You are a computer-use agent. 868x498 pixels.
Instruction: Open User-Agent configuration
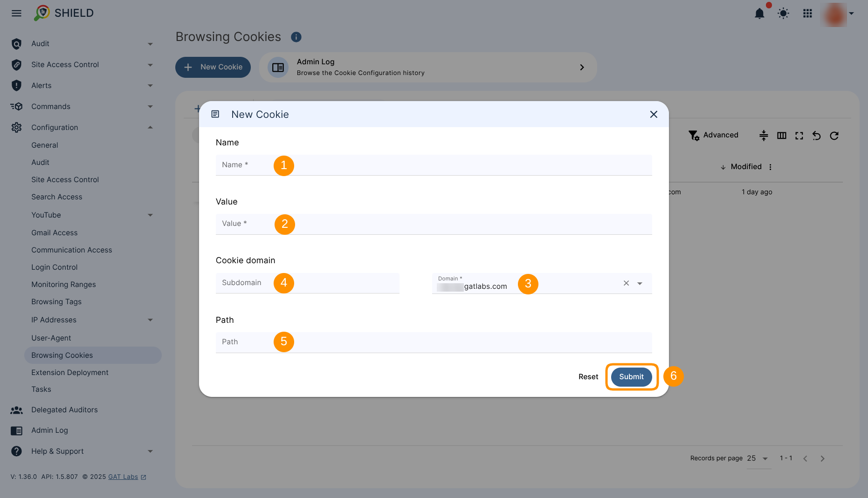51,338
